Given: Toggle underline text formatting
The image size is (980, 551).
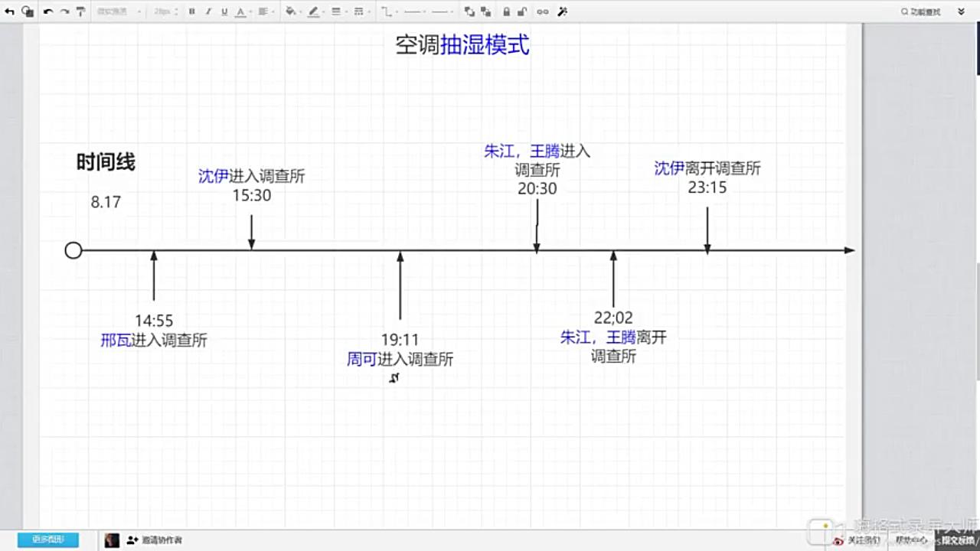Looking at the screenshot, I should pos(224,11).
